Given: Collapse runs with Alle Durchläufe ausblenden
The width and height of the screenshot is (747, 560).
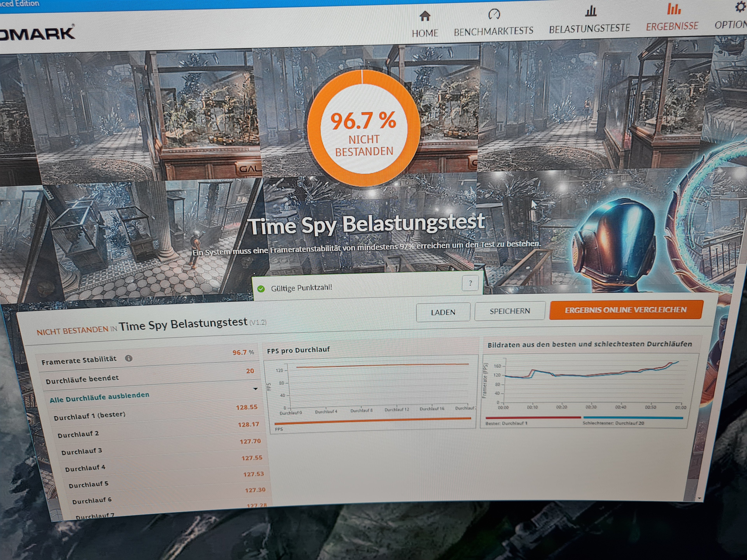Looking at the screenshot, I should (x=99, y=397).
